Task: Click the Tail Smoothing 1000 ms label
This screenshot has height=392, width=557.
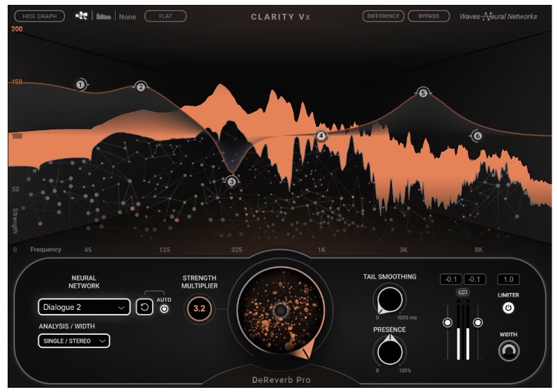Action: tap(407, 317)
